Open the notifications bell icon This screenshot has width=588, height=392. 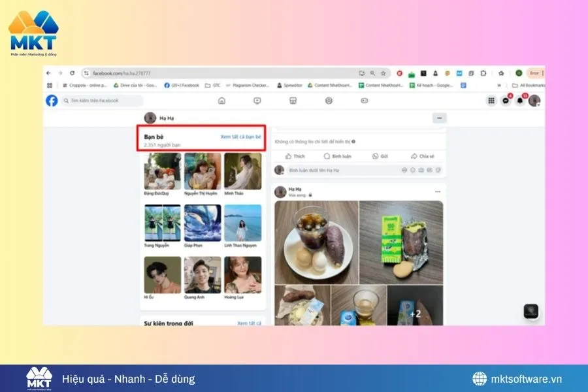[x=519, y=100]
